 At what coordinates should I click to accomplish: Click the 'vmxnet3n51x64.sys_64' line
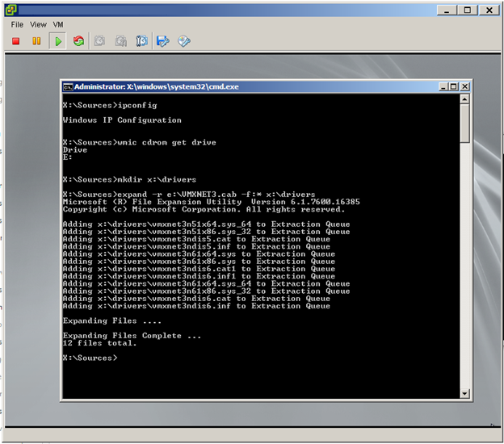pos(206,224)
